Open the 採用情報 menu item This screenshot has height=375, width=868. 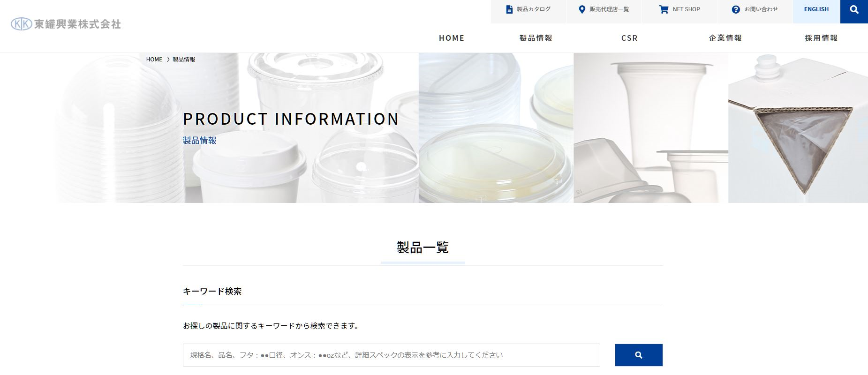[x=821, y=38]
